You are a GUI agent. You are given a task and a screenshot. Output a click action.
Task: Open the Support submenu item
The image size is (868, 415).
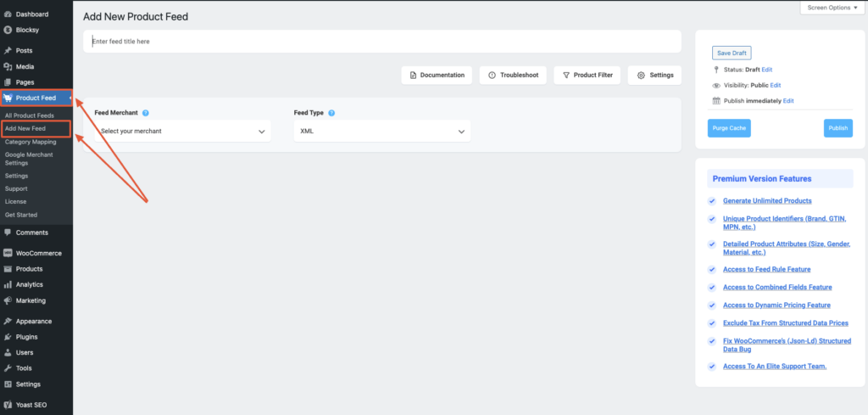pos(16,189)
